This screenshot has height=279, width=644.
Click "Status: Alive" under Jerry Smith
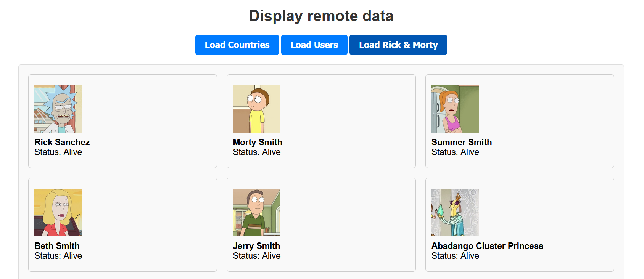[256, 256]
